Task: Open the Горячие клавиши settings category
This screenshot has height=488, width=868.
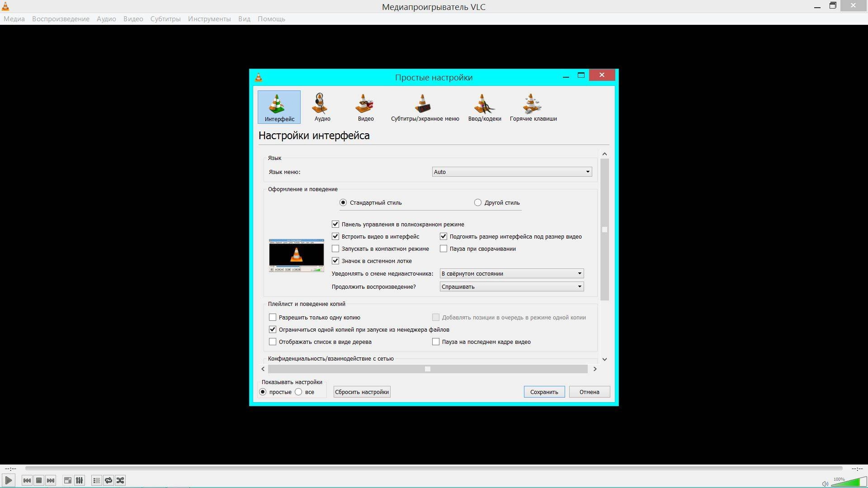Action: point(533,107)
